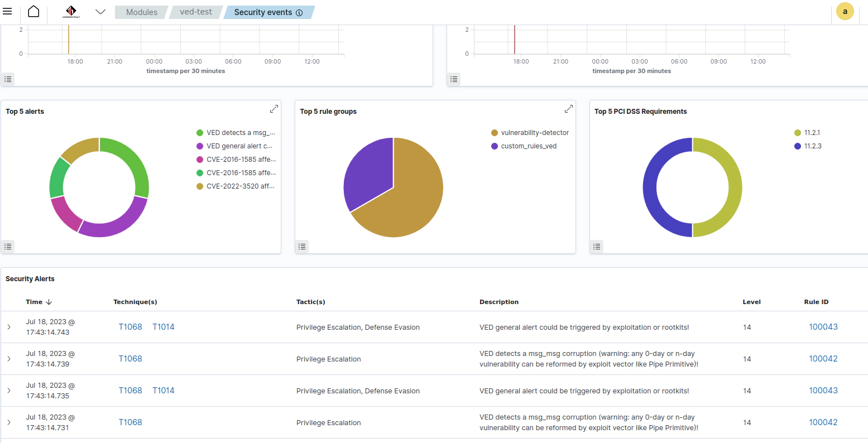This screenshot has height=443, width=868.
Task: Click the Top 5 PCI DSS Requirements title
Action: [x=640, y=112]
